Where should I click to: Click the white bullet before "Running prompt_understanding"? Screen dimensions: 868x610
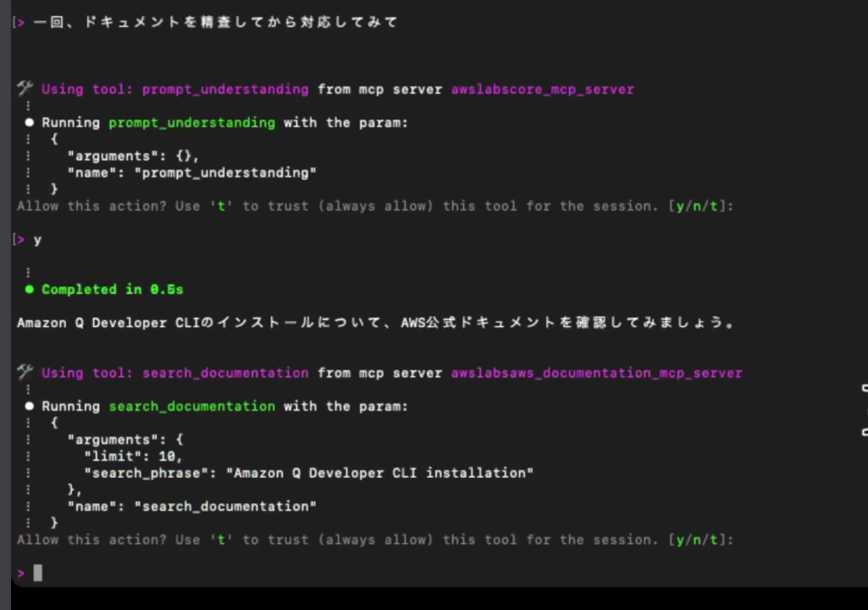[x=30, y=122]
